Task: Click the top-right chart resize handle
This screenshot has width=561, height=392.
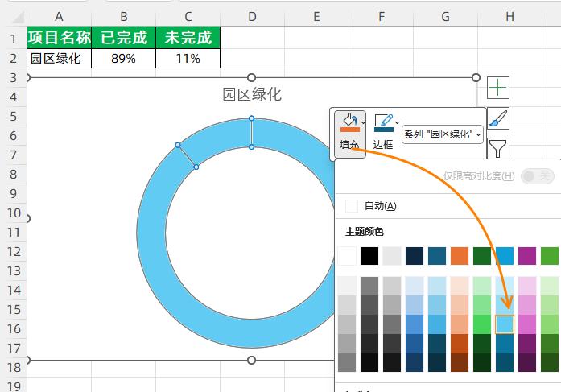Action: pos(476,77)
